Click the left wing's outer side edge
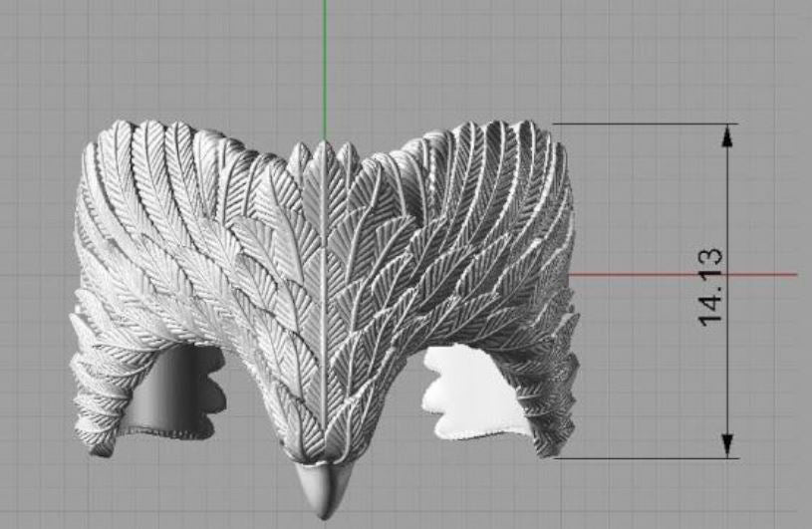The height and width of the screenshot is (529, 812). point(82,249)
